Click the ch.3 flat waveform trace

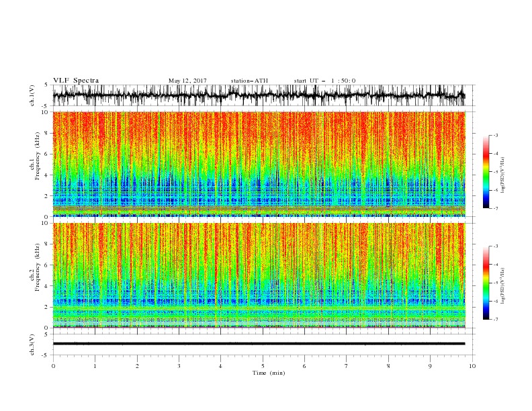pyautogui.click(x=259, y=344)
